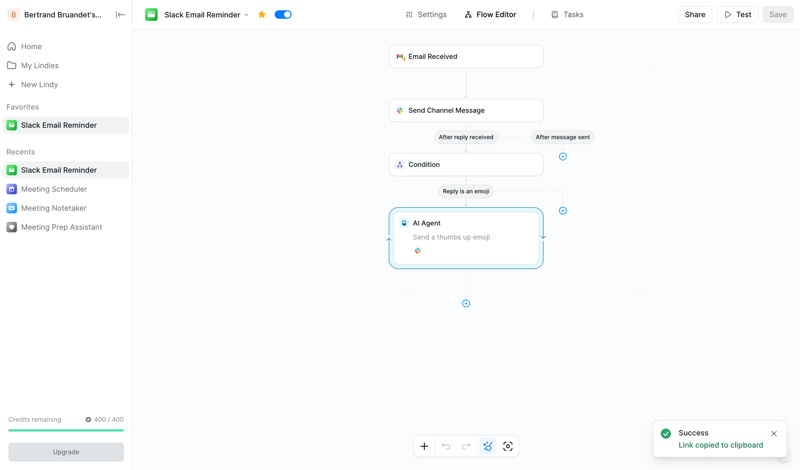The image size is (800, 470).
Task: Undo the last flow change
Action: coord(446,447)
